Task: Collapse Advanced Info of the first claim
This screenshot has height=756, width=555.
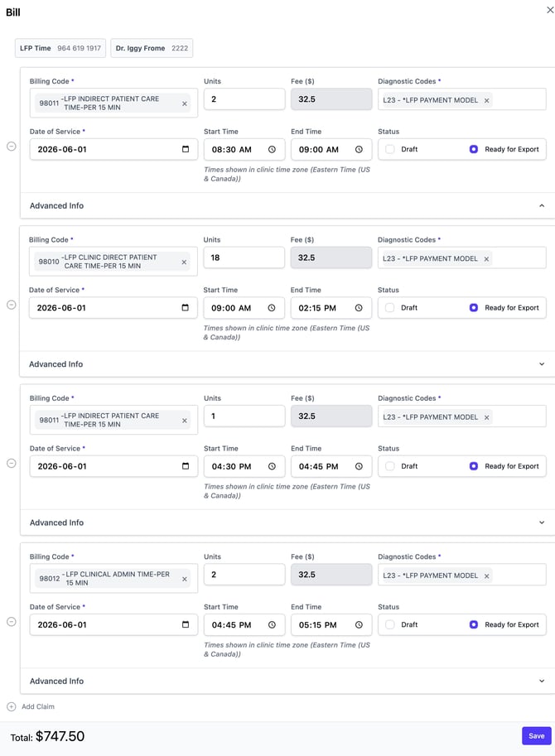Action: (542, 206)
